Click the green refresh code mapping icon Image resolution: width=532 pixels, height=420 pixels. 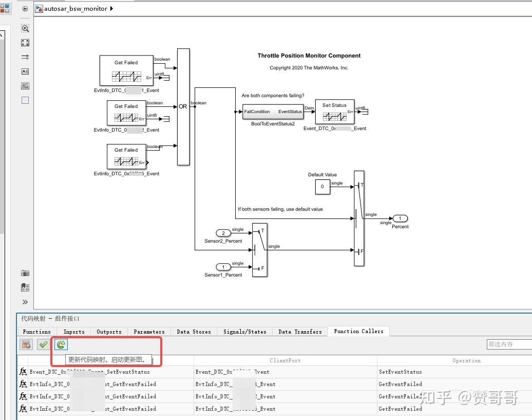click(61, 344)
